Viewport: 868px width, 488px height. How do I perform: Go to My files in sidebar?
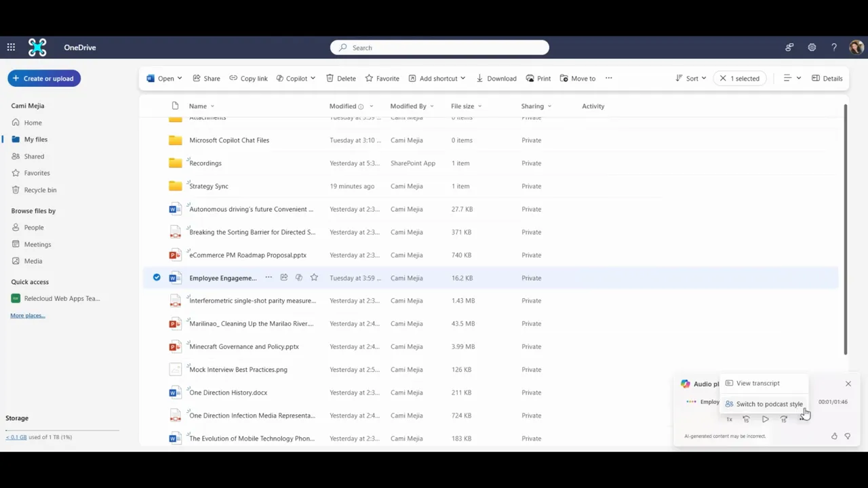[x=35, y=140]
